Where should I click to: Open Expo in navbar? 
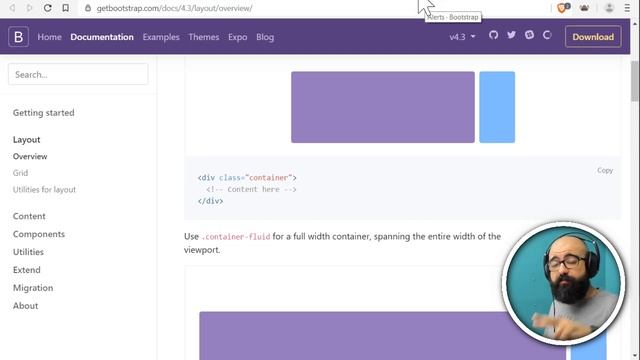[x=238, y=37]
